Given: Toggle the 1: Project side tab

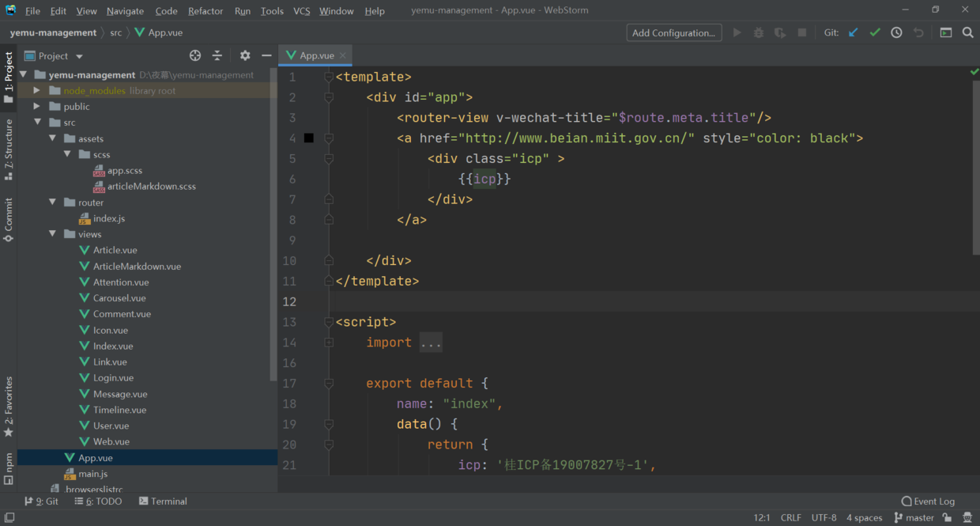Looking at the screenshot, I should click(x=9, y=78).
